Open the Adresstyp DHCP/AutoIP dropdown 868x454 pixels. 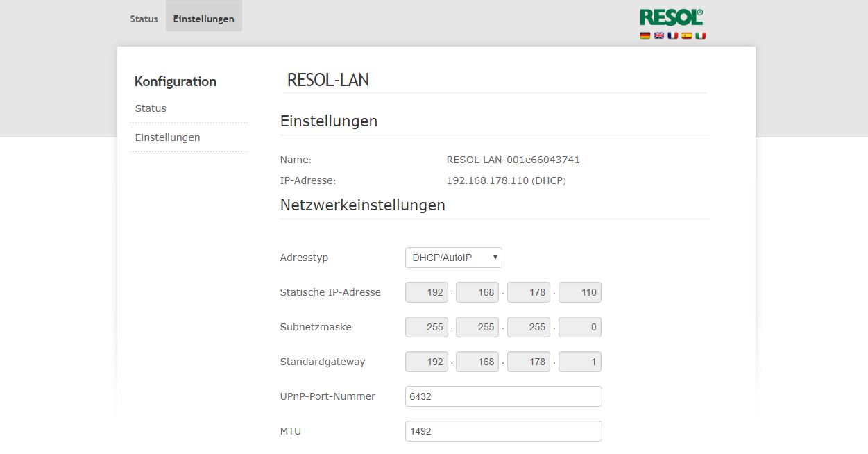454,258
